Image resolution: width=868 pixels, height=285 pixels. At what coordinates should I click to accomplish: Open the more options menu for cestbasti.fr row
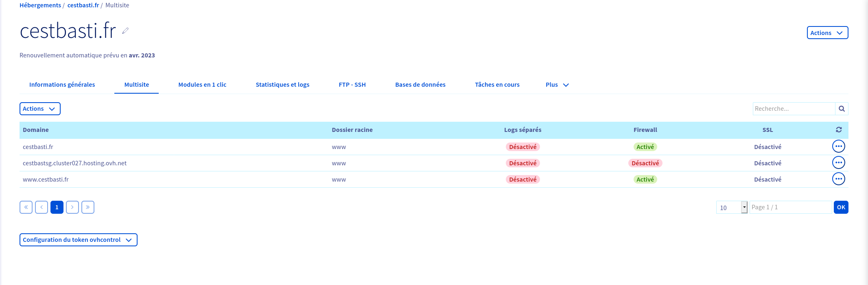pyautogui.click(x=838, y=146)
